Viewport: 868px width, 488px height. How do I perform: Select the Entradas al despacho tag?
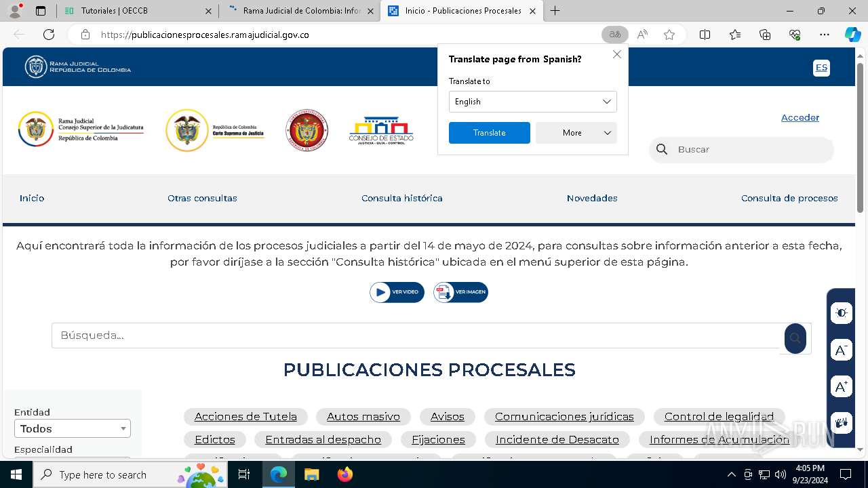[323, 439]
